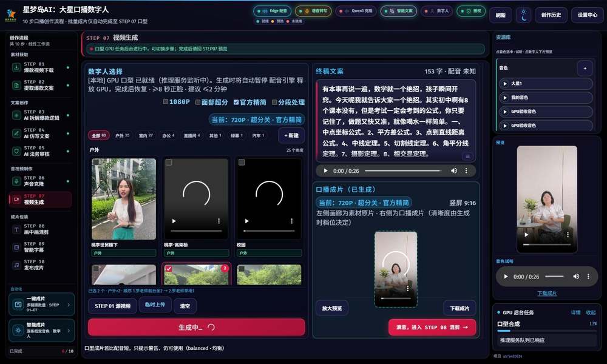Viewport: 607px width, 364px height.
Task: Click the 智能文案 status chip
Action: pos(398,11)
